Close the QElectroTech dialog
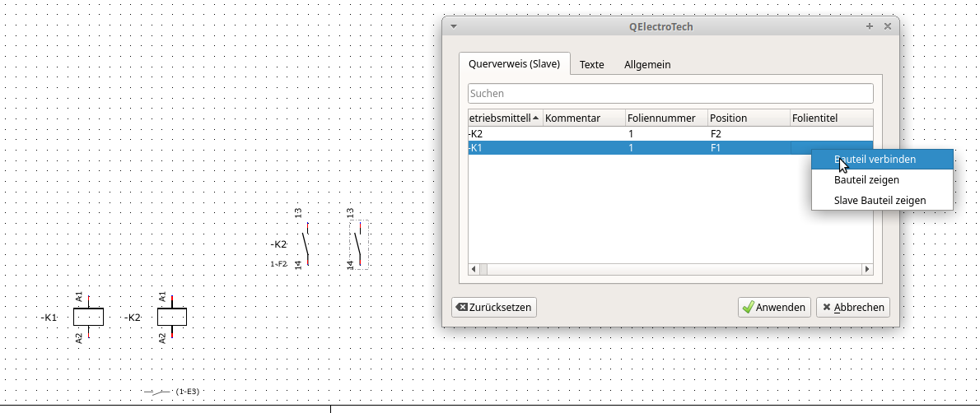Image resolution: width=980 pixels, height=413 pixels. (x=888, y=26)
